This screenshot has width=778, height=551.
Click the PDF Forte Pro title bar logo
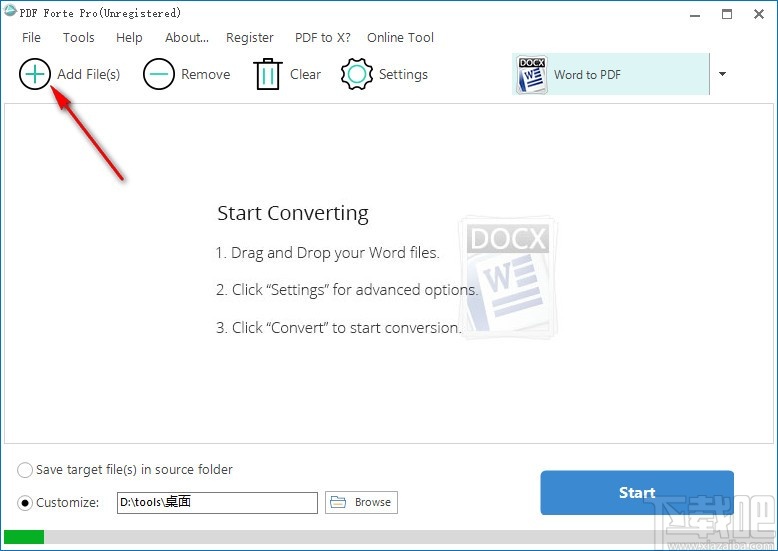[10, 11]
